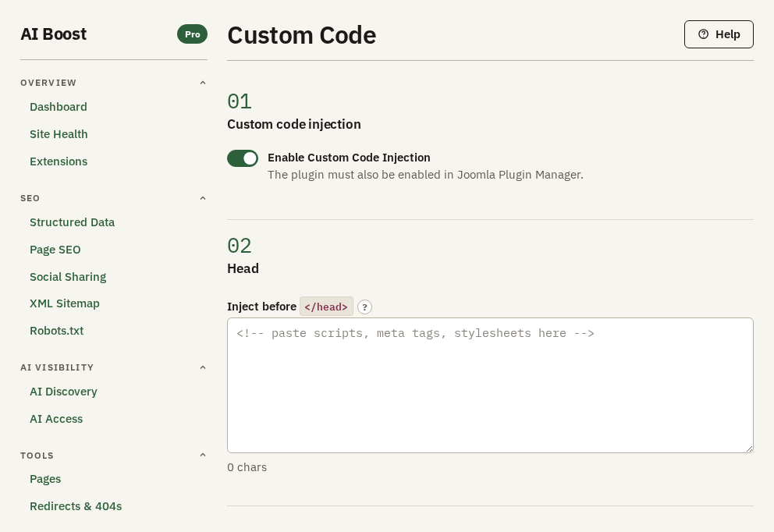Image resolution: width=774 pixels, height=532 pixels.
Task: Click the question mark tooltip icon beside </head>
Action: point(364,307)
